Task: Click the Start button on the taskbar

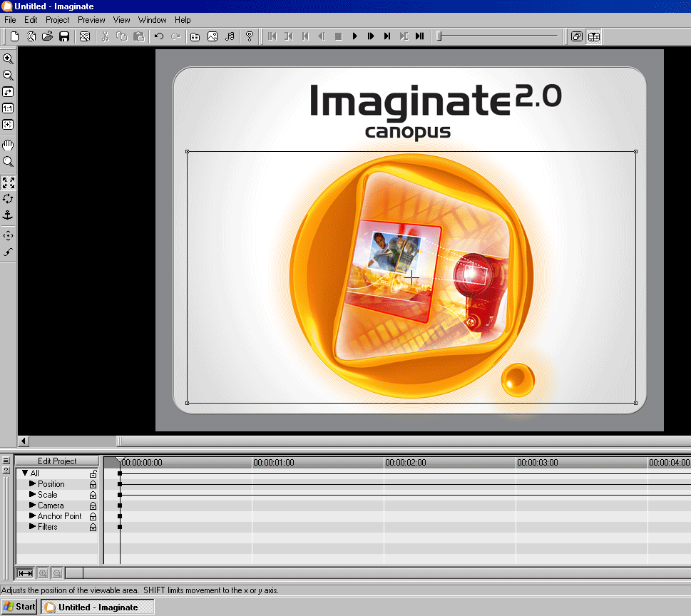Action: (x=19, y=607)
